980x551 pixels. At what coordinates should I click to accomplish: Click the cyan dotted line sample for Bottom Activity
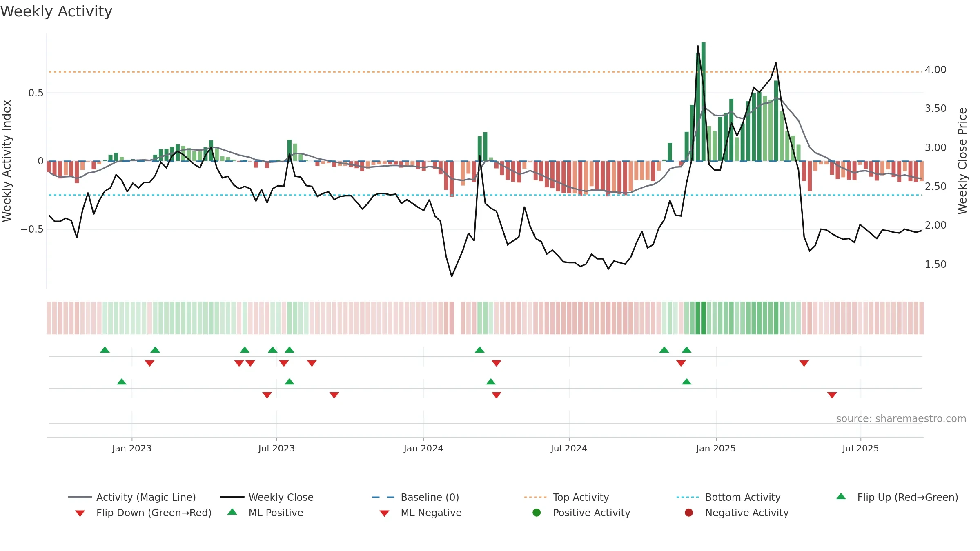(688, 497)
